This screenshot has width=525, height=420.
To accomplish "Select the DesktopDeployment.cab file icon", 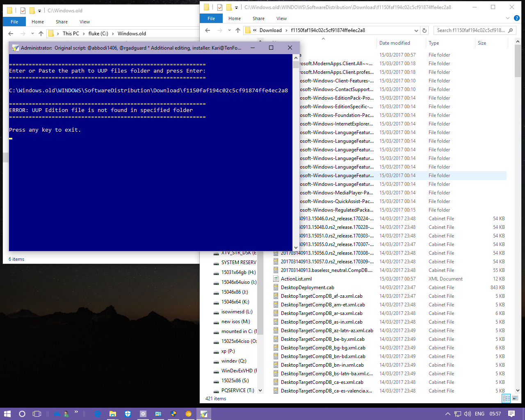I will pyautogui.click(x=276, y=288).
